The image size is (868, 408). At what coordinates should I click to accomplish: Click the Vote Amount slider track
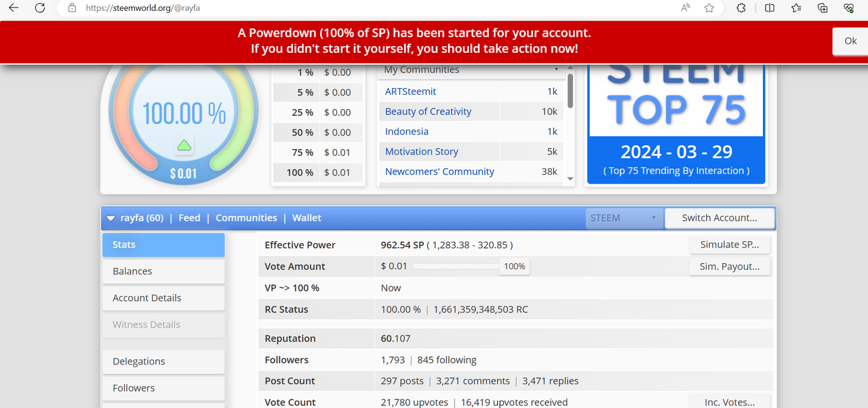456,266
